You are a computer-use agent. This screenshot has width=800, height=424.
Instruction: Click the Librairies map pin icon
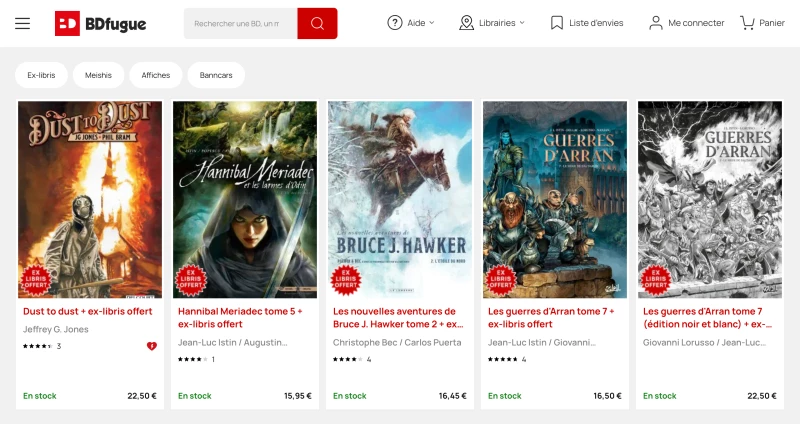[466, 23]
